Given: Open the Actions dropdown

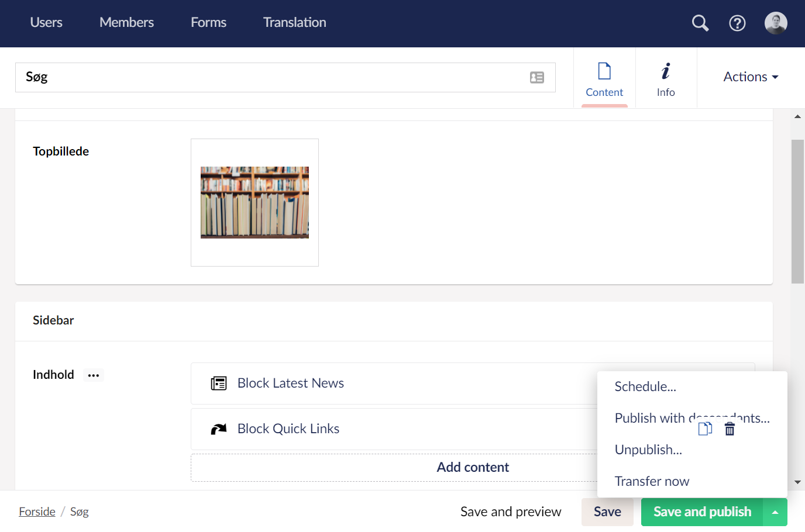Looking at the screenshot, I should tap(751, 77).
